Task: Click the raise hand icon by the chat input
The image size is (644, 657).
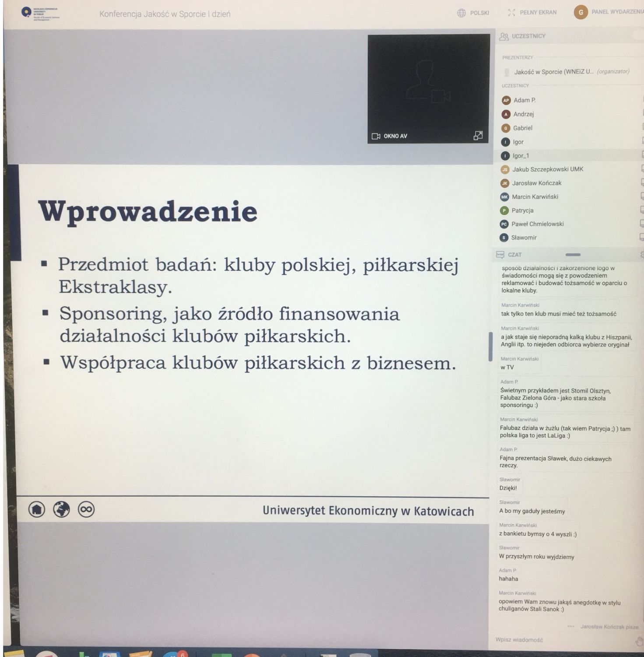Action: (x=639, y=641)
